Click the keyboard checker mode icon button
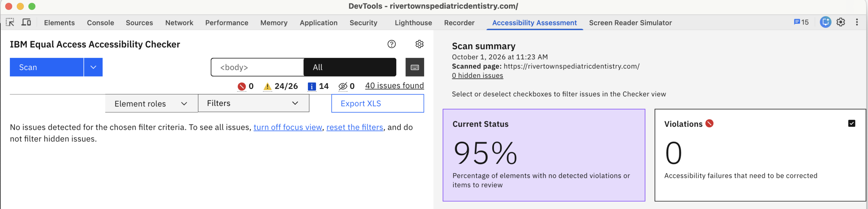The image size is (868, 209). 415,67
